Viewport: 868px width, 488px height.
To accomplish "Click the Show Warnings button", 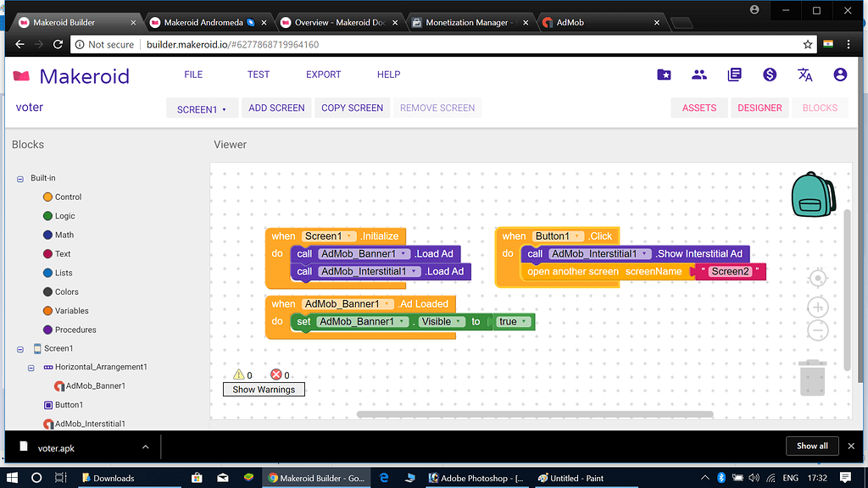I will [264, 390].
